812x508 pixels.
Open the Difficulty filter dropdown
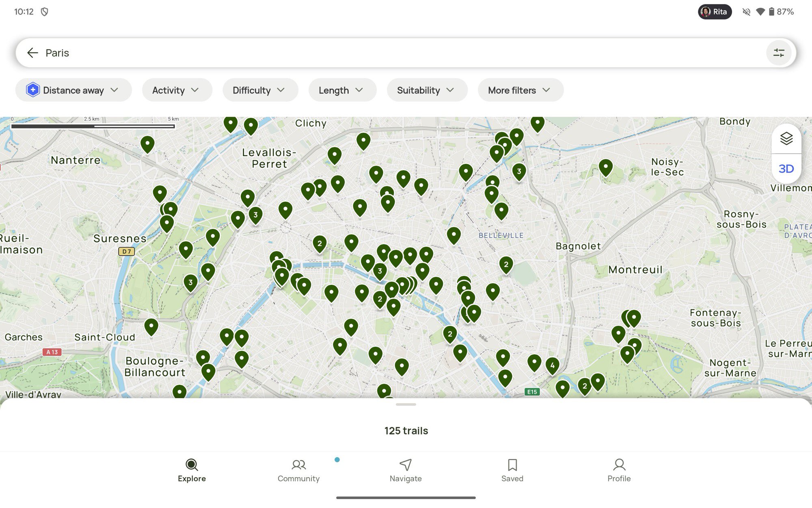click(260, 90)
